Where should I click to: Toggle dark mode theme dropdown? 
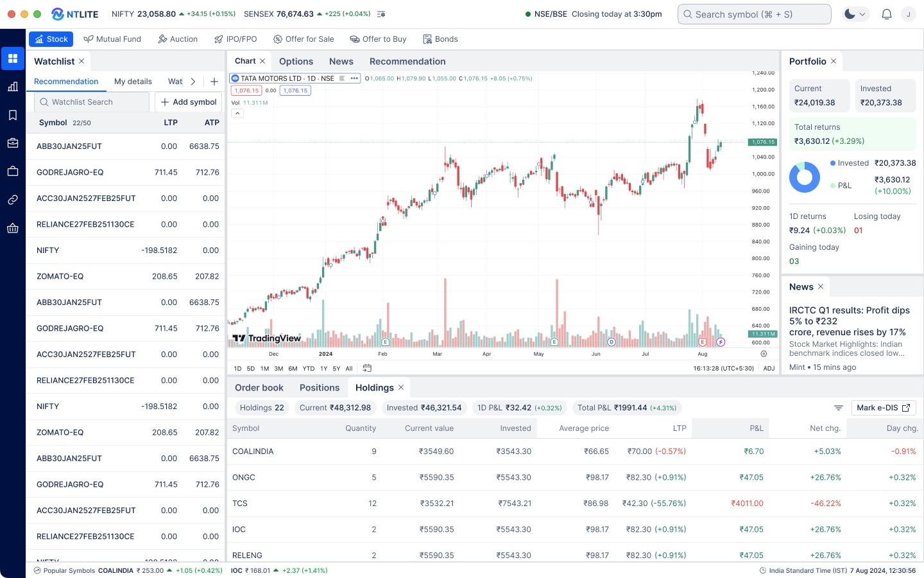[855, 14]
